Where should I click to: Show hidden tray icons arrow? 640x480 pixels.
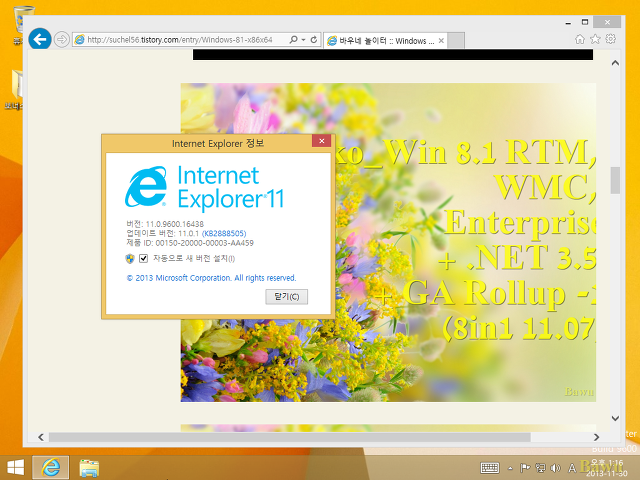[510, 468]
